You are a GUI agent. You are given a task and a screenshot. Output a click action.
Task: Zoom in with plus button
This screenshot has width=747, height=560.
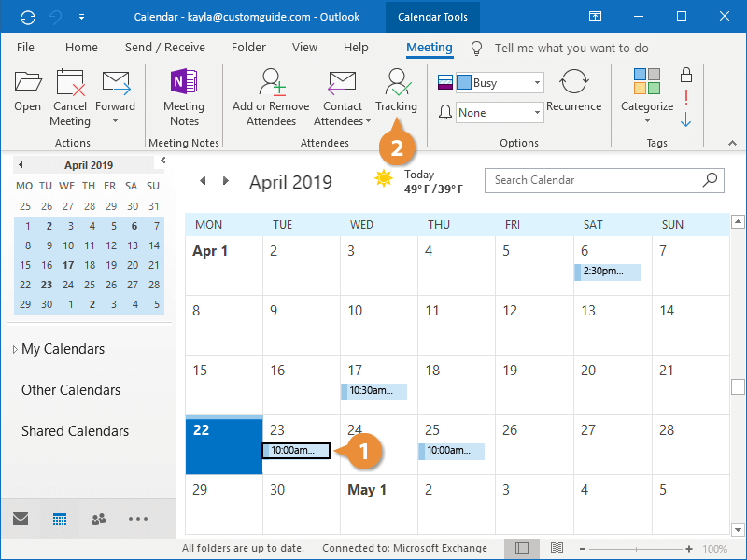[689, 549]
